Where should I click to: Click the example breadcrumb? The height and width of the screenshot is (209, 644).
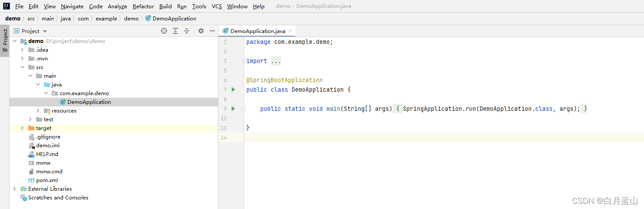(x=107, y=19)
